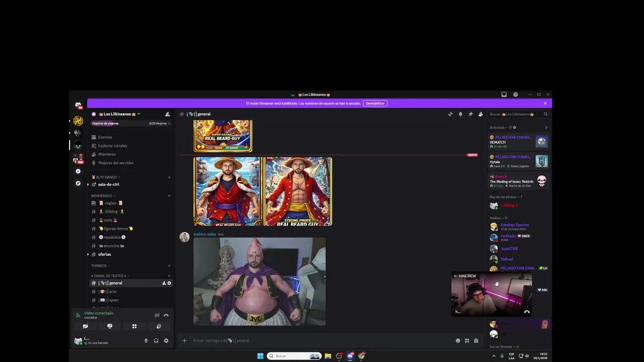Collapse the ALTO RANGO category
The image size is (644, 362).
(106, 177)
